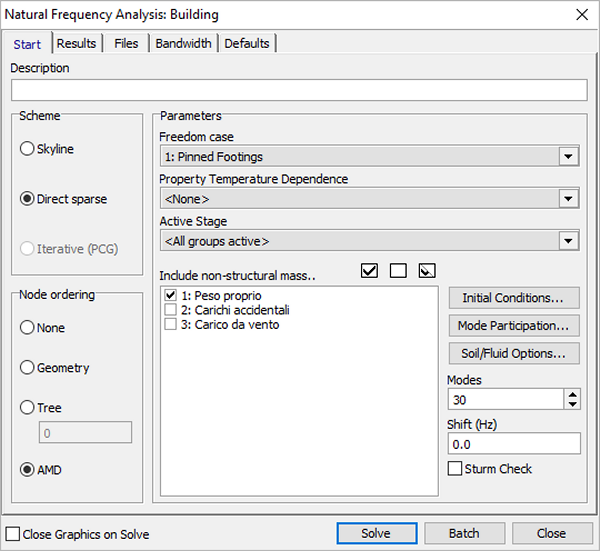The width and height of the screenshot is (600, 551).
Task: Click the uncheck-all mass cases icon
Action: coord(398,270)
